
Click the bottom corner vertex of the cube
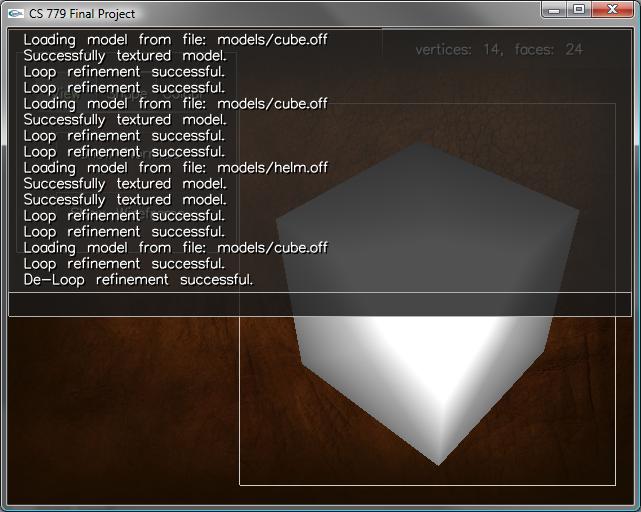[x=437, y=463]
